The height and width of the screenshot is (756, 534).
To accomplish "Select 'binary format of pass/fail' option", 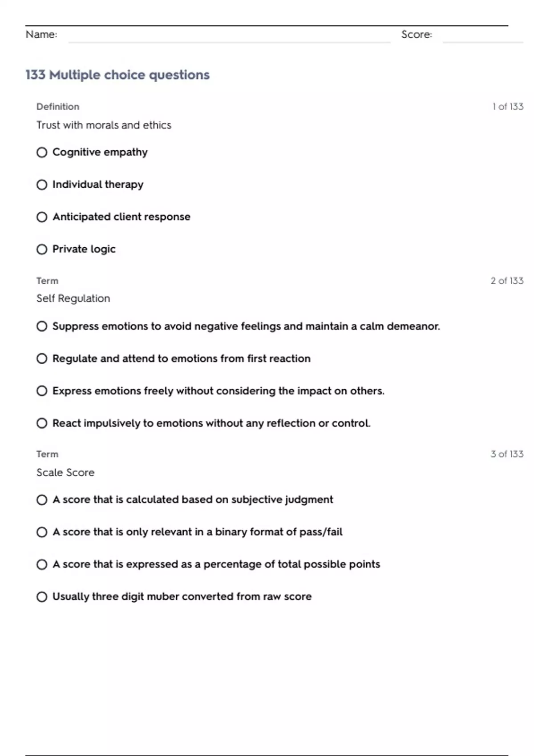I will (42, 532).
